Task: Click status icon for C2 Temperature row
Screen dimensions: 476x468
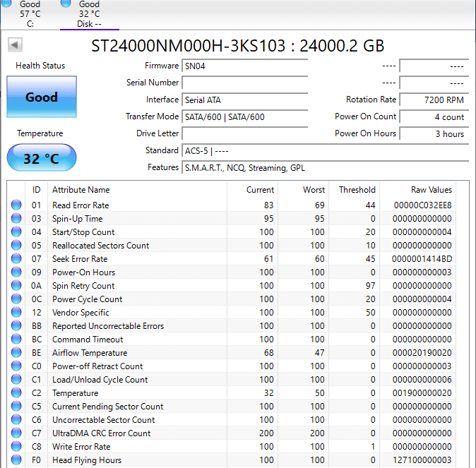Action: [x=16, y=392]
